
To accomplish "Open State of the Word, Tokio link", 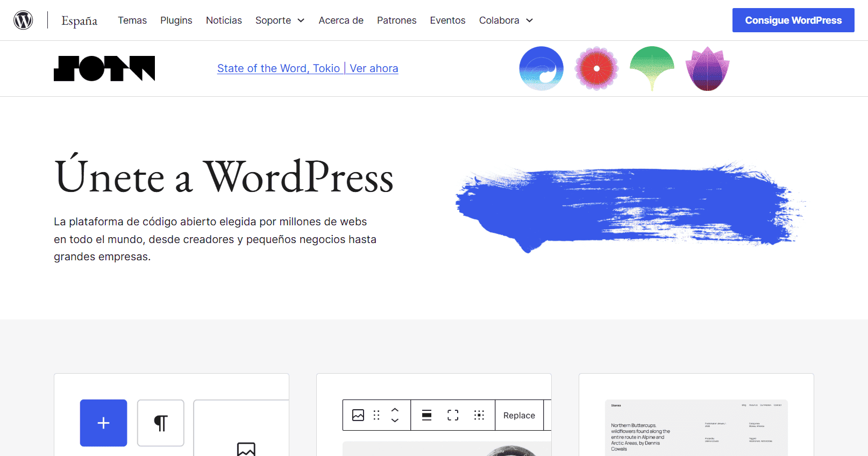I will [279, 68].
